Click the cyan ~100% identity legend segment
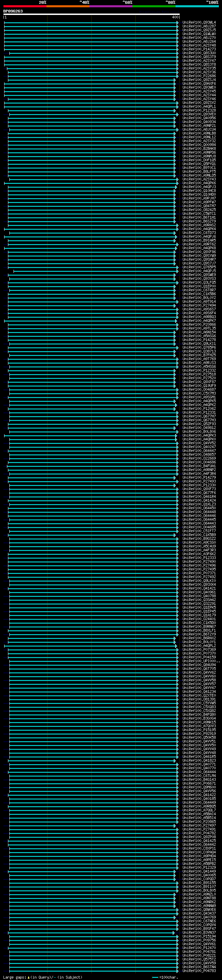 [197, 6]
